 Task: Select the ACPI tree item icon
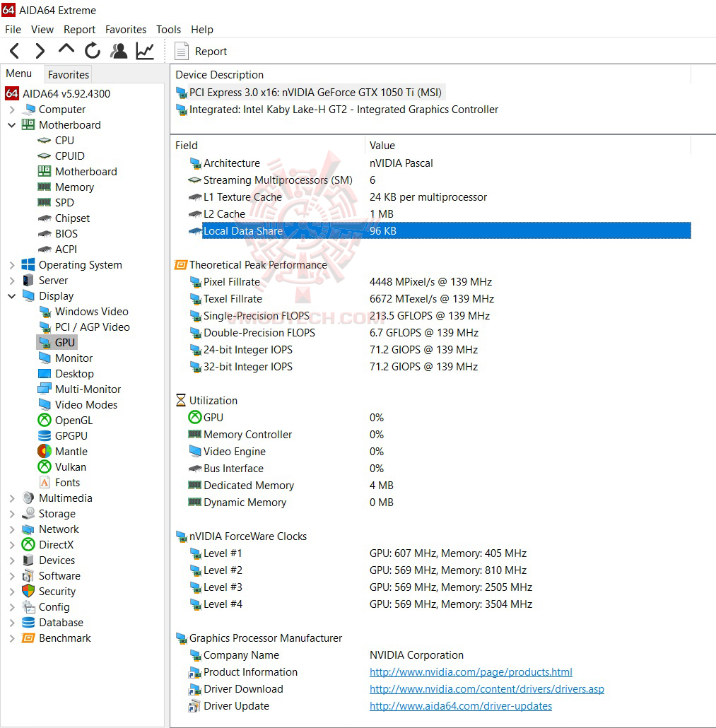[44, 249]
